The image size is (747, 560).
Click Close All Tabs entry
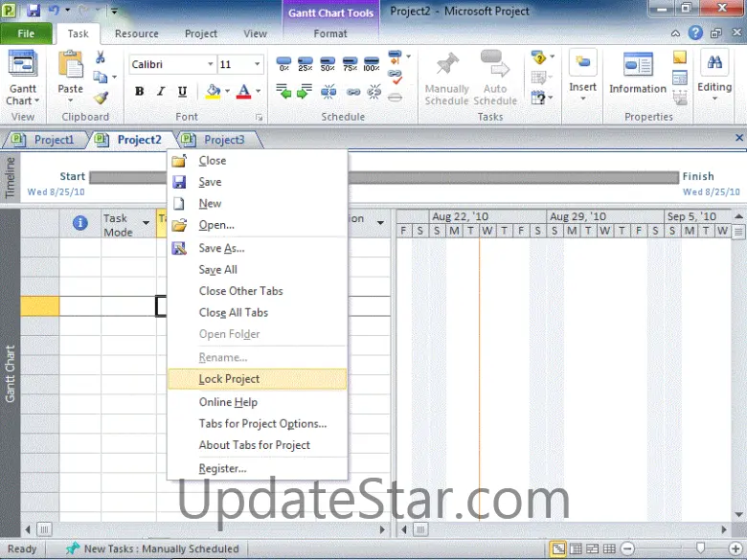pyautogui.click(x=258, y=312)
